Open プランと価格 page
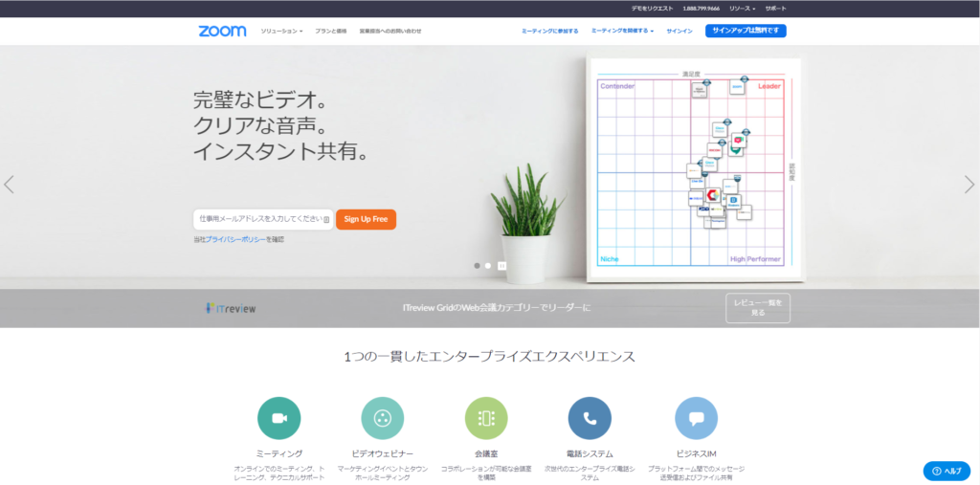Image resolution: width=980 pixels, height=485 pixels. click(x=330, y=31)
